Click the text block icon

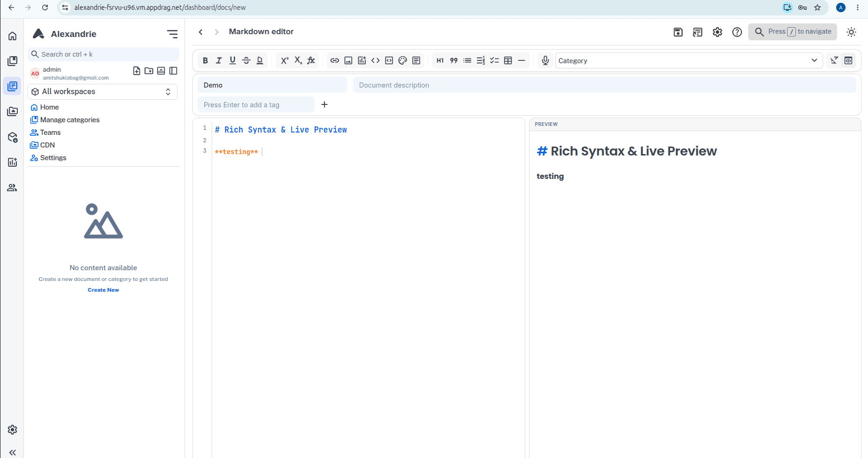point(416,60)
